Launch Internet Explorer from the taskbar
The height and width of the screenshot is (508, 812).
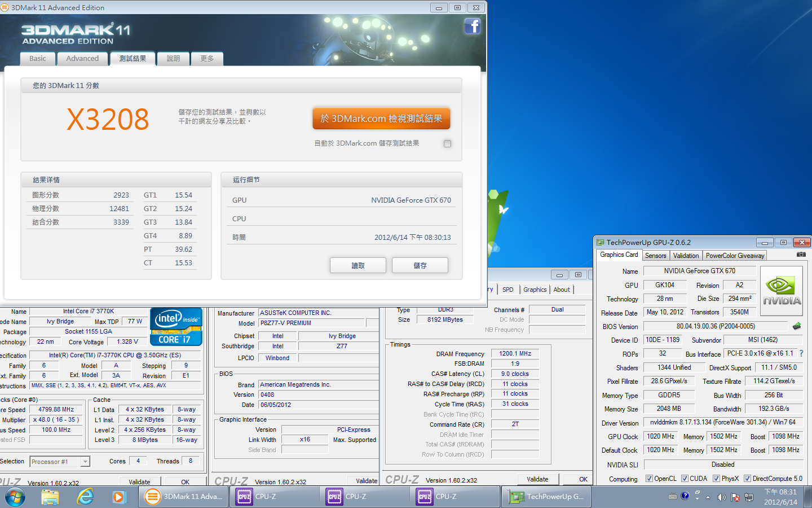click(85, 497)
